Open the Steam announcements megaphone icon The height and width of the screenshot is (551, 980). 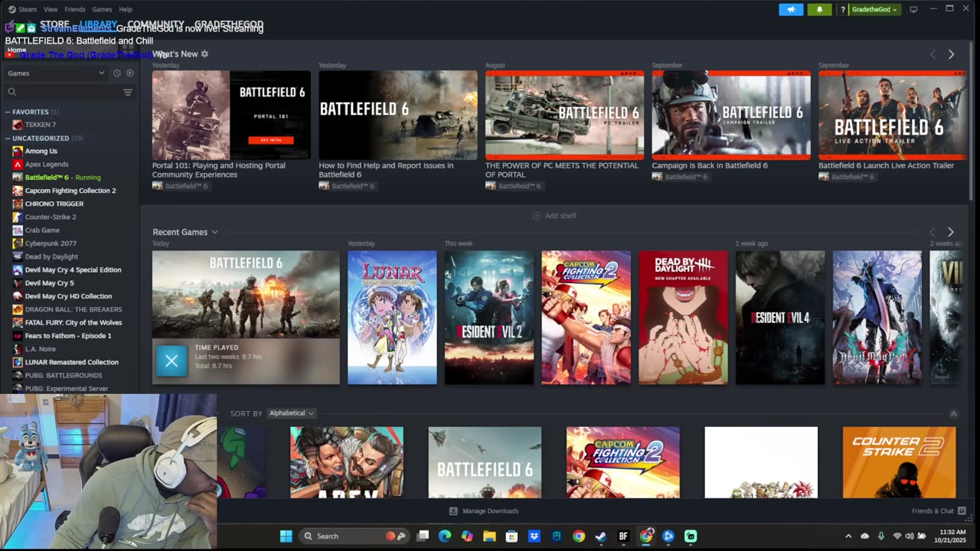click(x=791, y=9)
